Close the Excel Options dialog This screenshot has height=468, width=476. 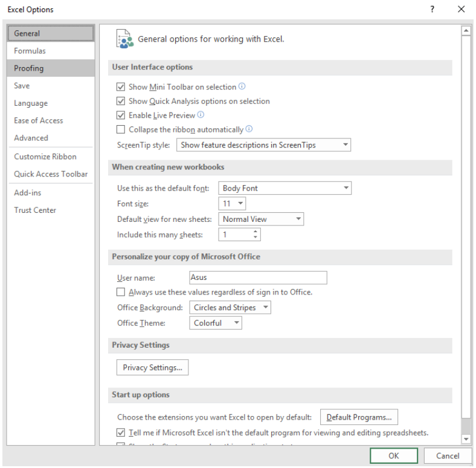click(x=461, y=10)
